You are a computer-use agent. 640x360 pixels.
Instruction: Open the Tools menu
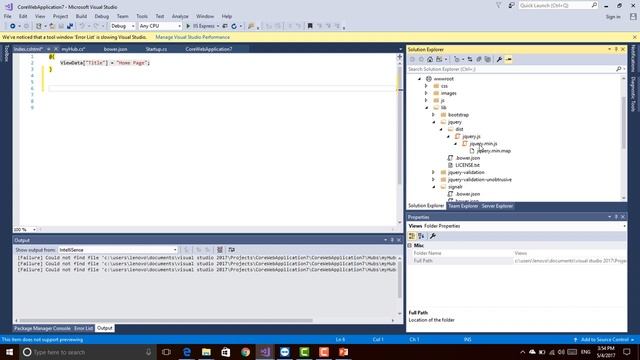click(142, 16)
